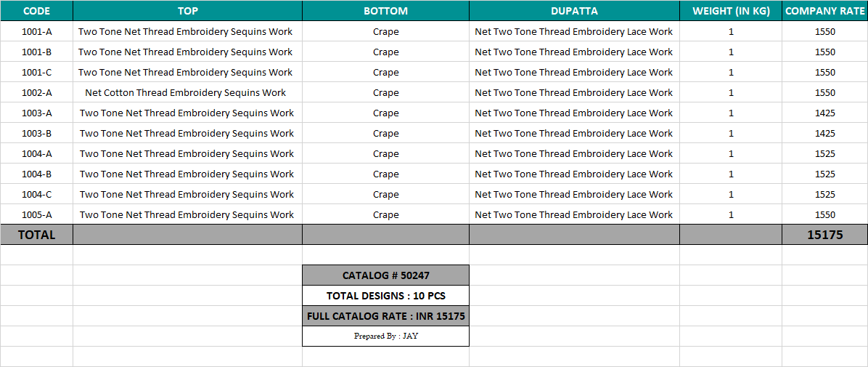The image size is (868, 367).
Task: Select the Prepared By : JAY cell
Action: click(385, 336)
